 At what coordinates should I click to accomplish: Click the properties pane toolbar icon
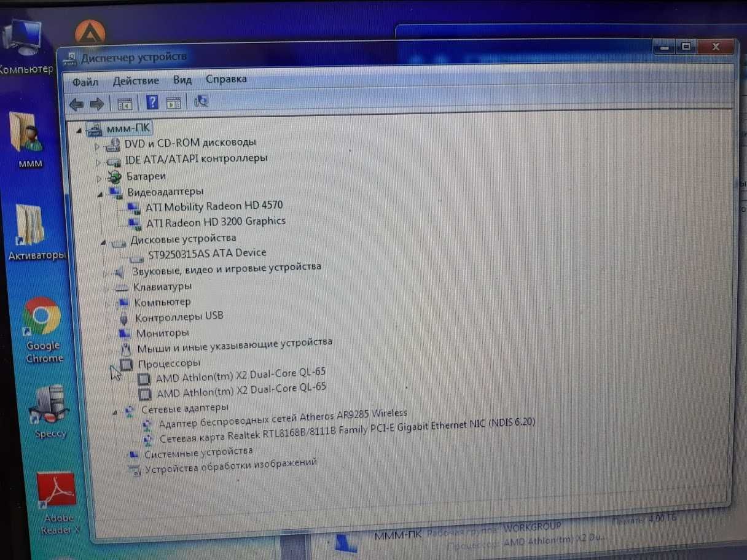(173, 102)
